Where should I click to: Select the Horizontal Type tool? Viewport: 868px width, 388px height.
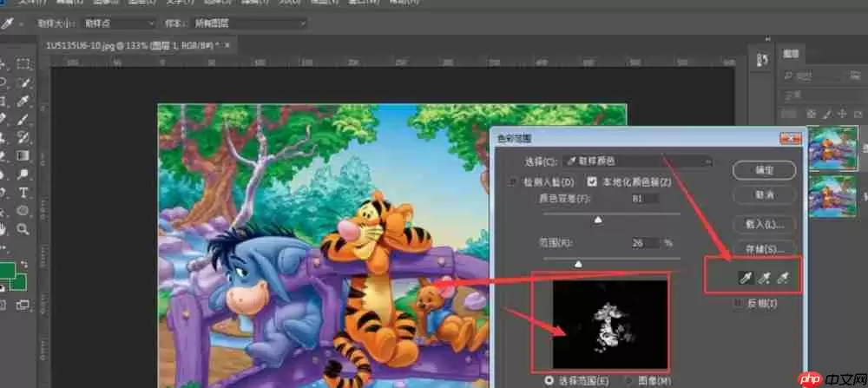23,193
